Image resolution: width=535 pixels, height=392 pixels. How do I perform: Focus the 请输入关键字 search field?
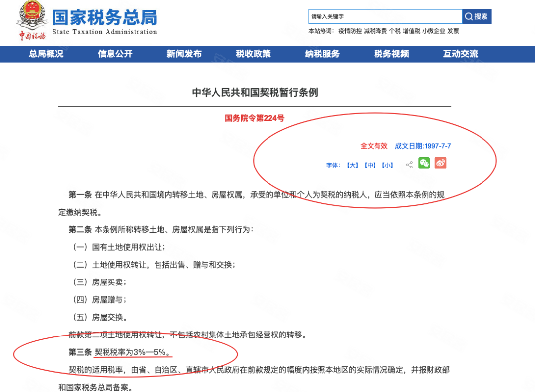pyautogui.click(x=385, y=16)
